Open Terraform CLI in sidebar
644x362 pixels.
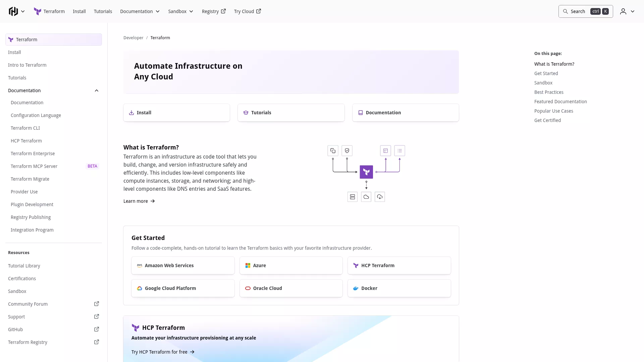54,128
